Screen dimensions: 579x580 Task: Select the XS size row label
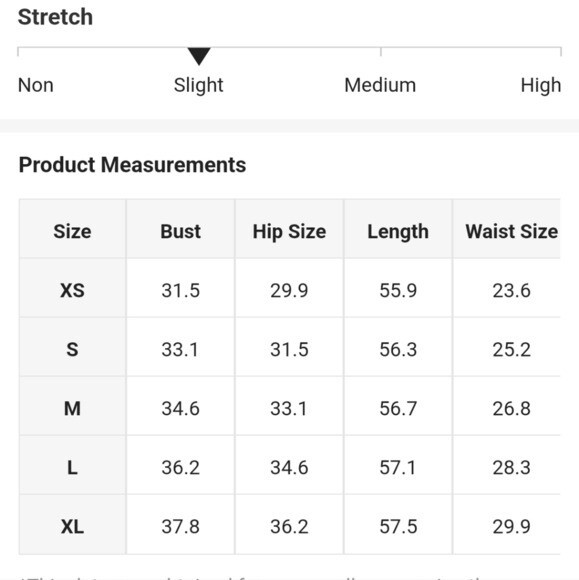tap(73, 290)
